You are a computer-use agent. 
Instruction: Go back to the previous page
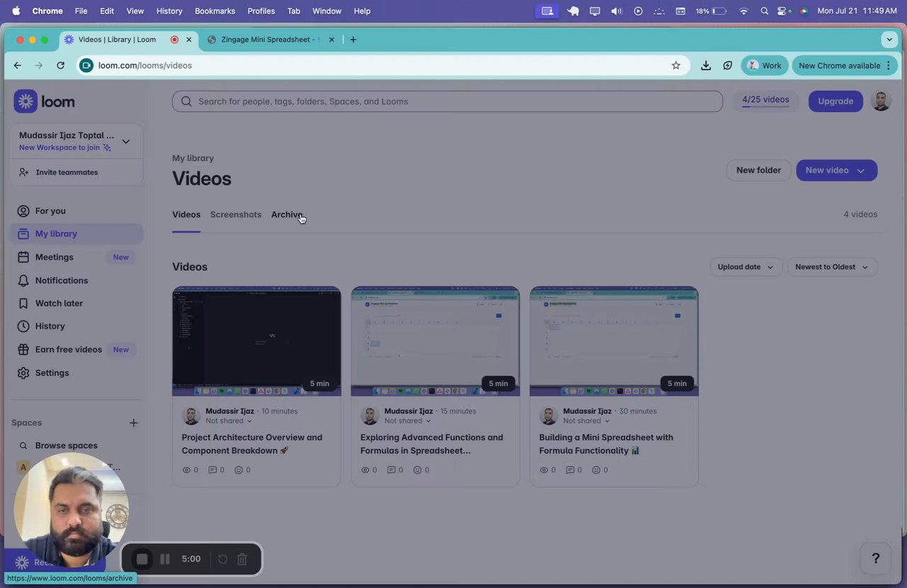[18, 65]
